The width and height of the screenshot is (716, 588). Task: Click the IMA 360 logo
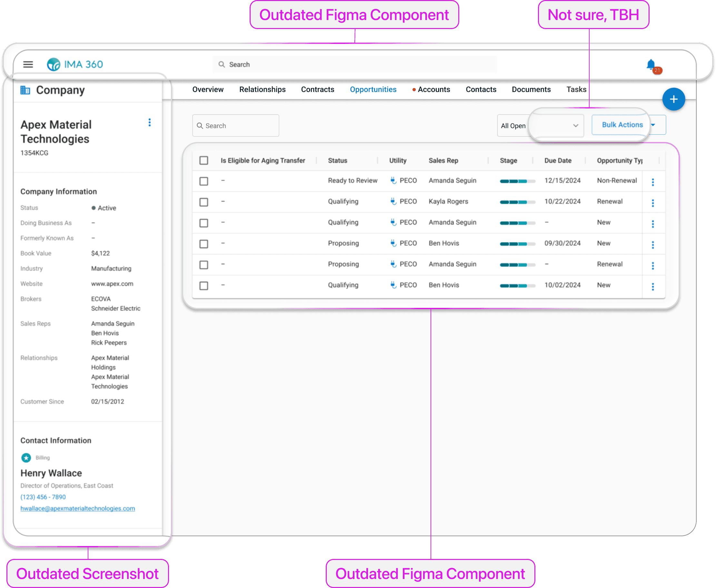(75, 64)
